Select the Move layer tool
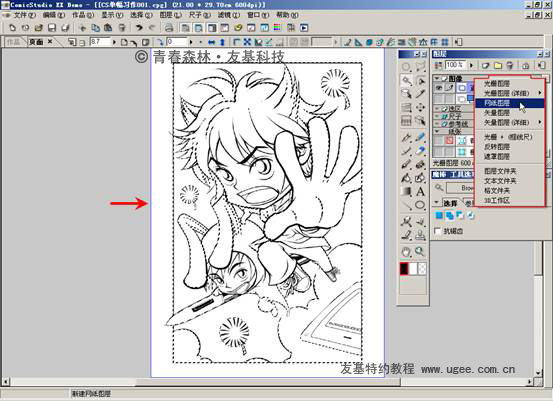This screenshot has height=401, width=553. 420,107
